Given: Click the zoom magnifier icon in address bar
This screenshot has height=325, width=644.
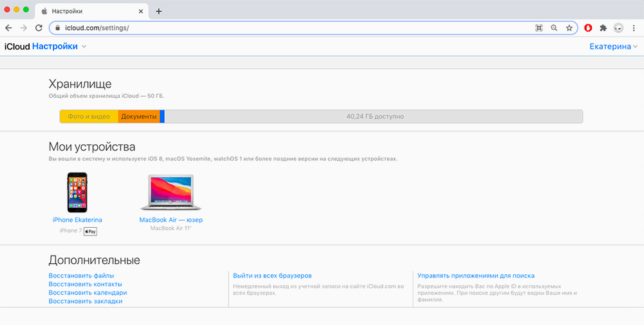Looking at the screenshot, I should (x=554, y=28).
